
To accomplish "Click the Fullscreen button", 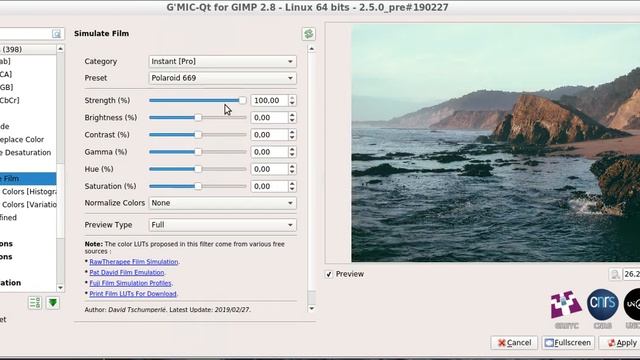I will point(568,343).
